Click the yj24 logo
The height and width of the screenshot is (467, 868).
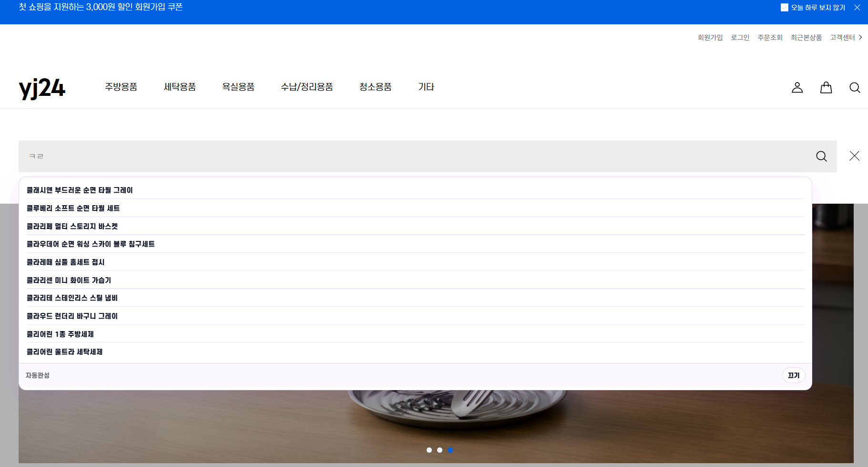[x=42, y=87]
